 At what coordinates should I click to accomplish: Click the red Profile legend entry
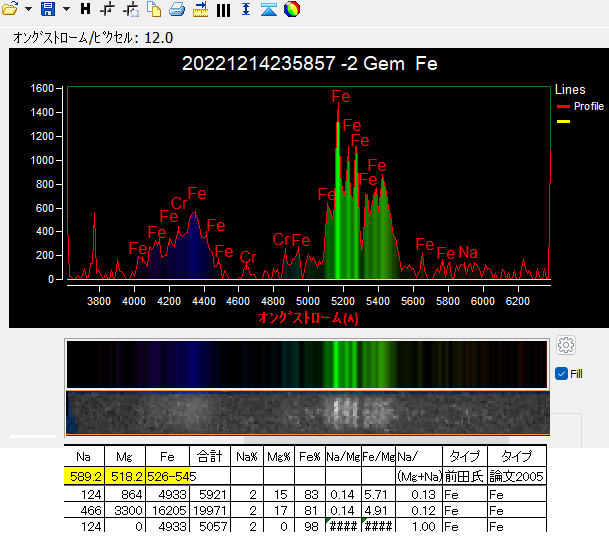point(580,106)
